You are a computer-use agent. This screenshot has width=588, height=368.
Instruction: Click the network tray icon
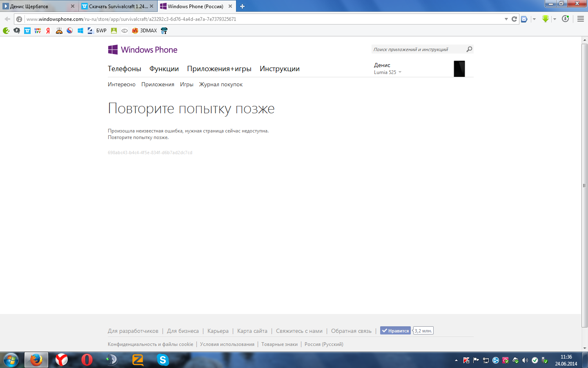[x=486, y=360]
